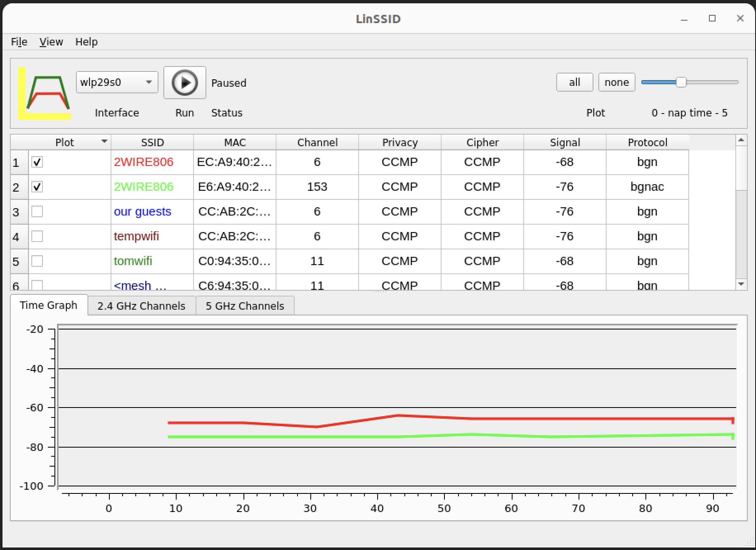
Task: Select row header number 5
Action: coord(19,261)
